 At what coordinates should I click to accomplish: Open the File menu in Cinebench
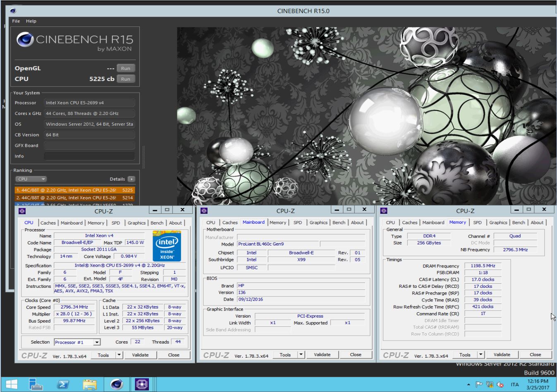(x=16, y=21)
